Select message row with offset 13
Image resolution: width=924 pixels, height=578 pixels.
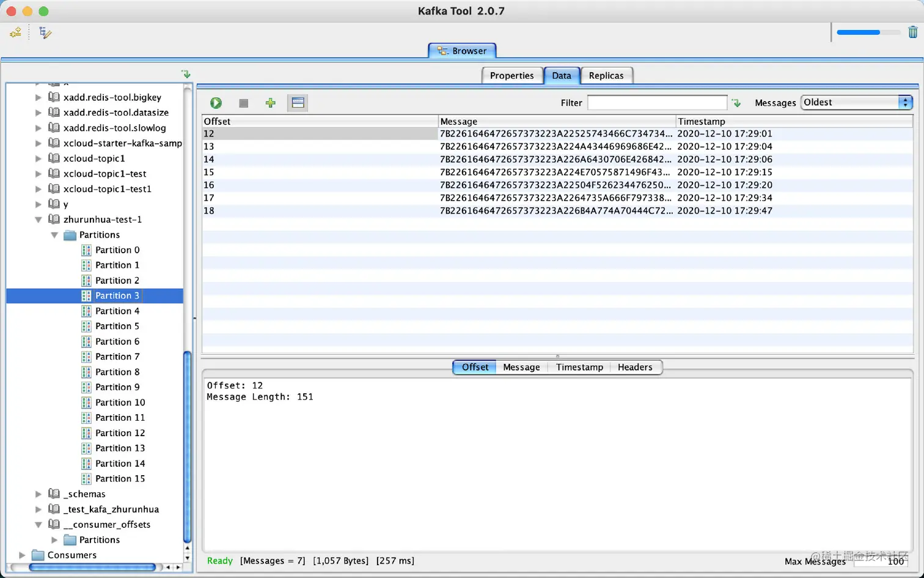pyautogui.click(x=557, y=146)
